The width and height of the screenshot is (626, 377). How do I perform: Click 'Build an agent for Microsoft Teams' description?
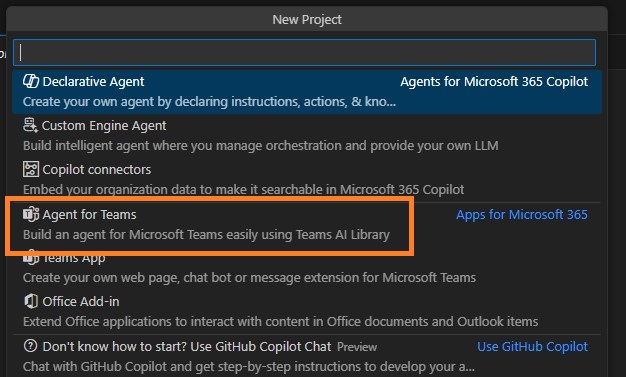click(206, 234)
